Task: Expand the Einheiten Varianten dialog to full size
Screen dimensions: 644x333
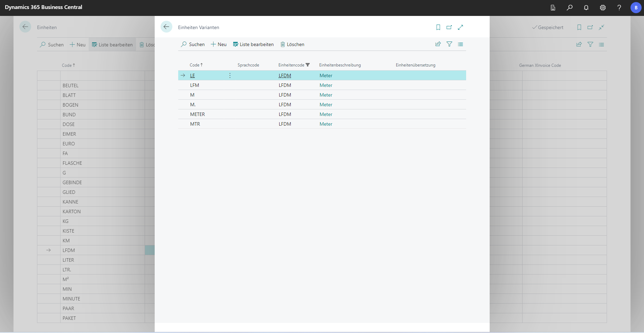Action: click(460, 27)
